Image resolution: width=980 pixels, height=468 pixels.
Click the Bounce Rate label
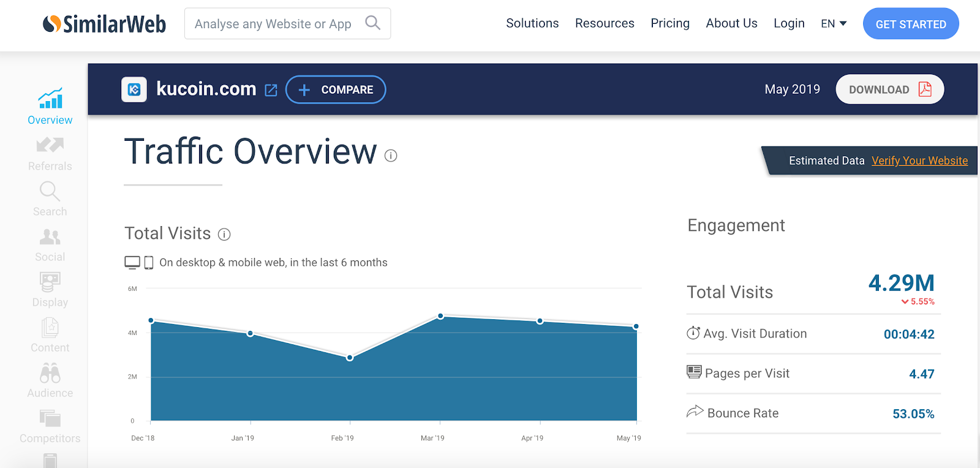743,413
